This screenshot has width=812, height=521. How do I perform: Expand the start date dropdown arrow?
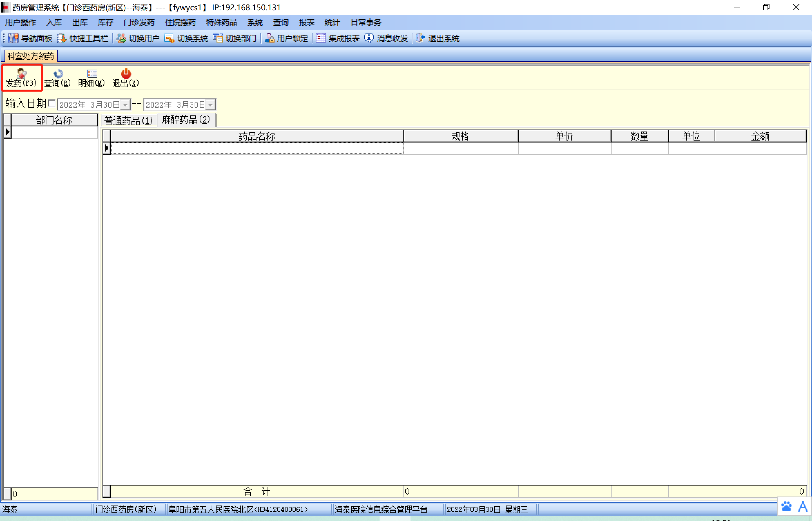pos(125,105)
